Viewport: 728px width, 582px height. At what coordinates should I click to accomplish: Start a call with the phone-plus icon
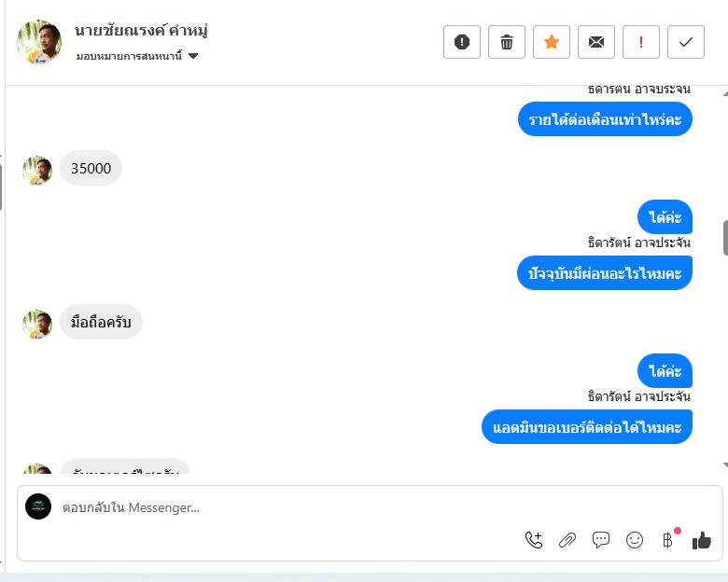[534, 540]
